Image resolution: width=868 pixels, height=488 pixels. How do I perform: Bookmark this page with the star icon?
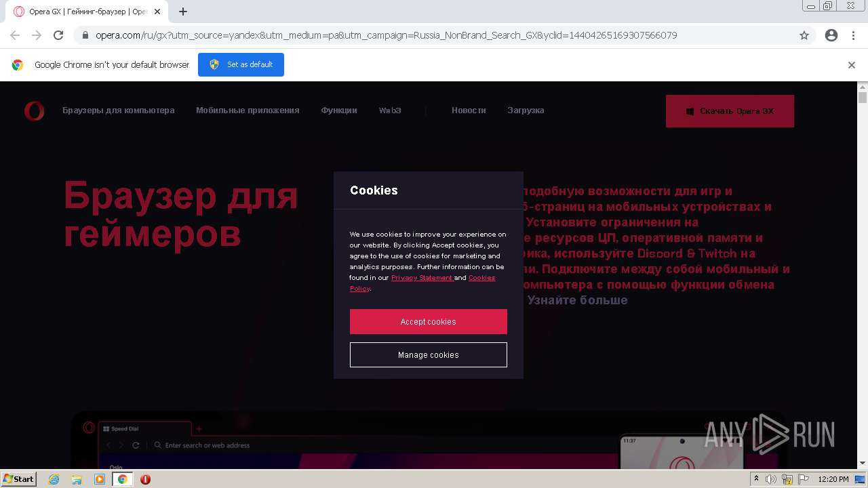point(804,35)
